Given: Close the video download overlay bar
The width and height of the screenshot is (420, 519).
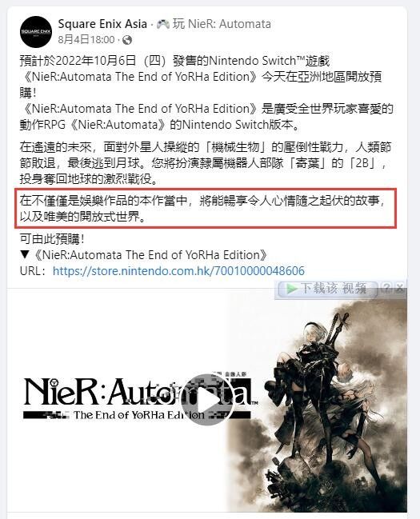Looking at the screenshot, I should pyautogui.click(x=400, y=287).
